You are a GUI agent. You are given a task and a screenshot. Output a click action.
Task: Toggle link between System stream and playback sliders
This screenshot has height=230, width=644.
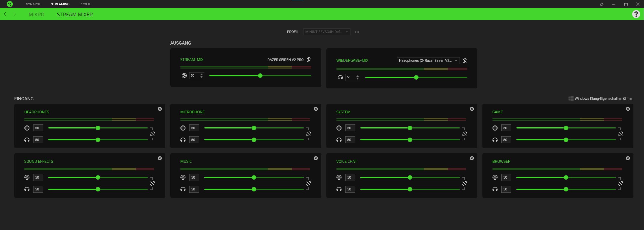click(464, 134)
